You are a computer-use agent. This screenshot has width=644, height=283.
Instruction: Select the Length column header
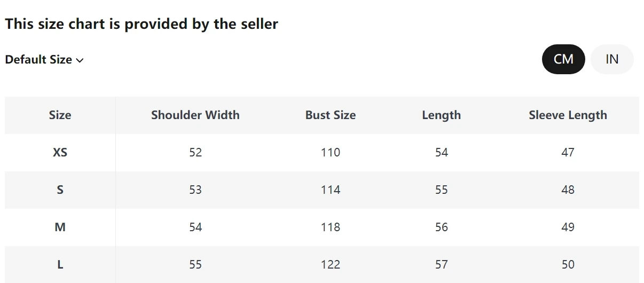441,115
